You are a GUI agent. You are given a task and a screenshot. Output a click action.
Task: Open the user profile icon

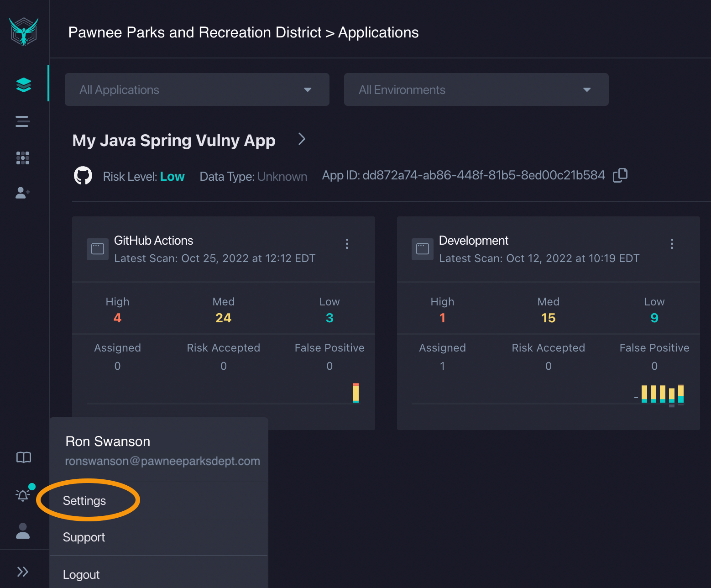(x=22, y=531)
